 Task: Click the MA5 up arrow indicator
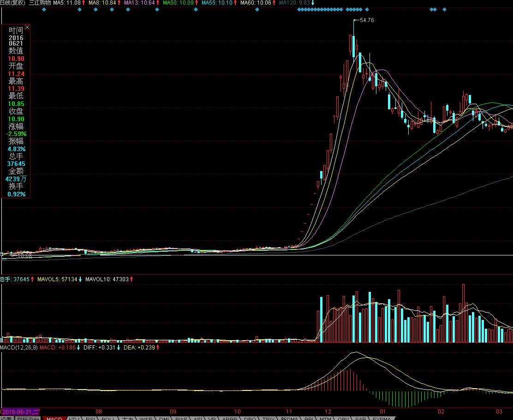84,3
